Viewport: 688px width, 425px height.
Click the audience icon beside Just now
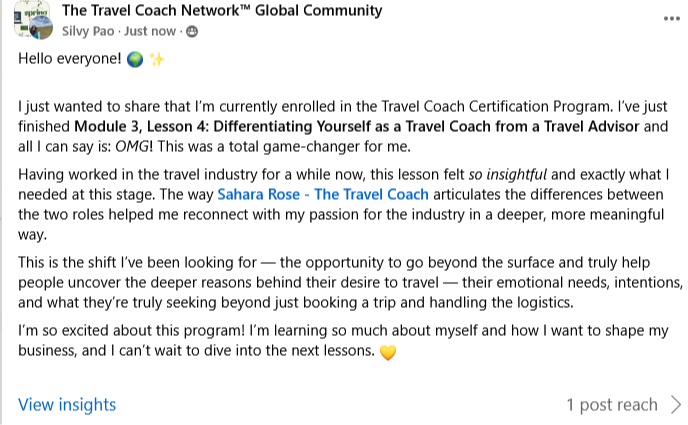(x=192, y=32)
